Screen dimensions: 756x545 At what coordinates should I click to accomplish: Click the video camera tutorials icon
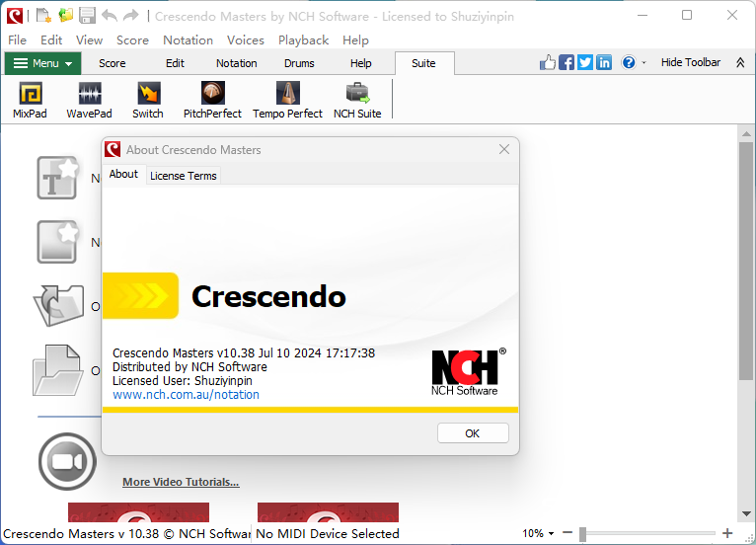tap(67, 461)
